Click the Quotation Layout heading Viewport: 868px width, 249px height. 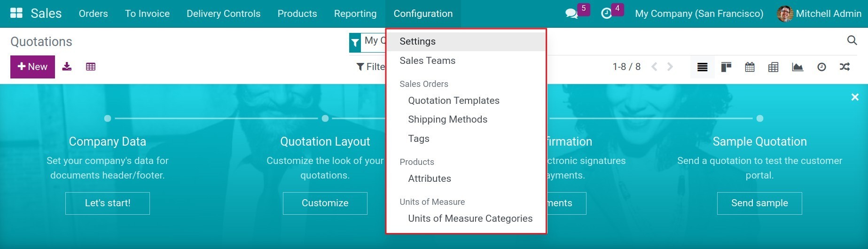click(325, 141)
